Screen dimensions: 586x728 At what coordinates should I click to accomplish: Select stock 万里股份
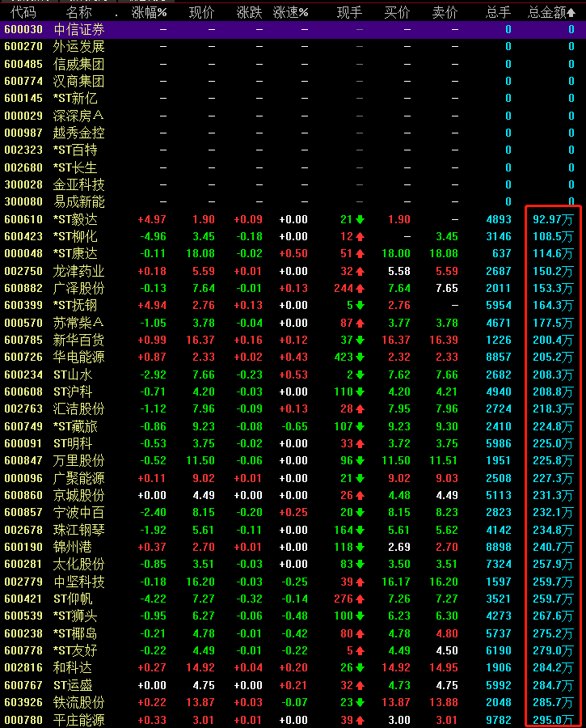pos(79,460)
